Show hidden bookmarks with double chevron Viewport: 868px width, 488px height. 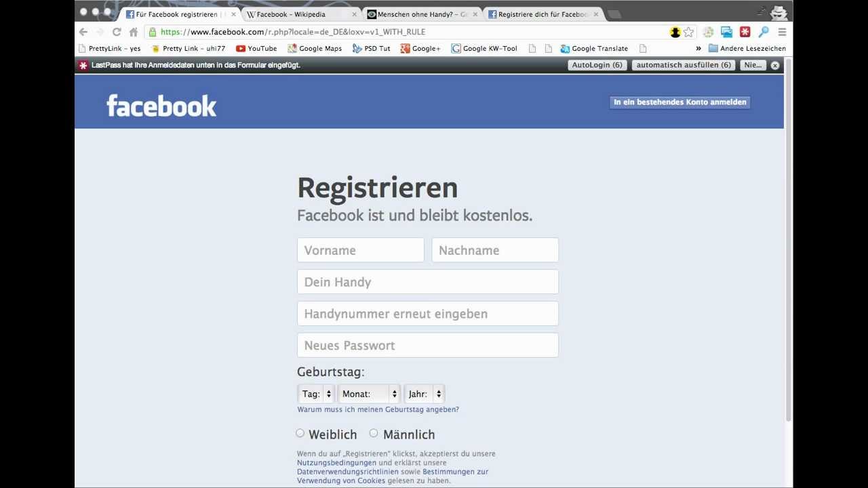coord(698,48)
